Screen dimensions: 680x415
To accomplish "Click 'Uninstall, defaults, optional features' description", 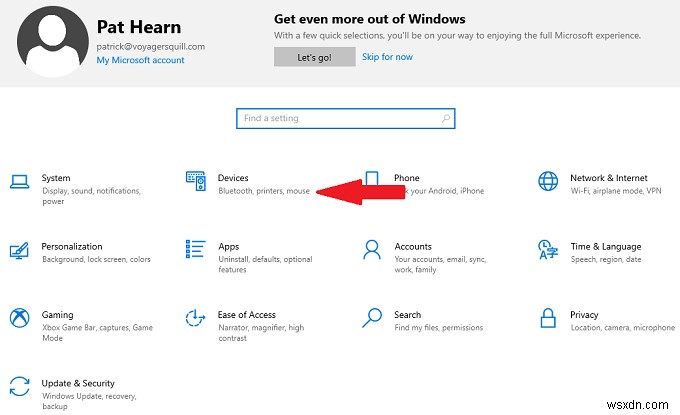I will (x=265, y=264).
